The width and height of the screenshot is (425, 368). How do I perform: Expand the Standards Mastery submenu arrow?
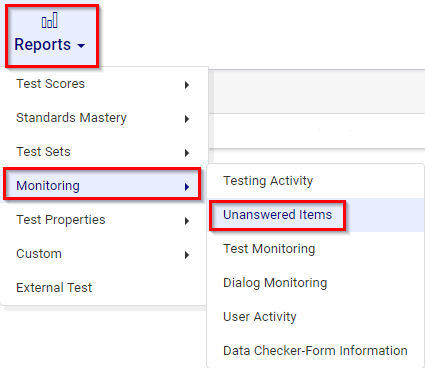pyautogui.click(x=187, y=119)
